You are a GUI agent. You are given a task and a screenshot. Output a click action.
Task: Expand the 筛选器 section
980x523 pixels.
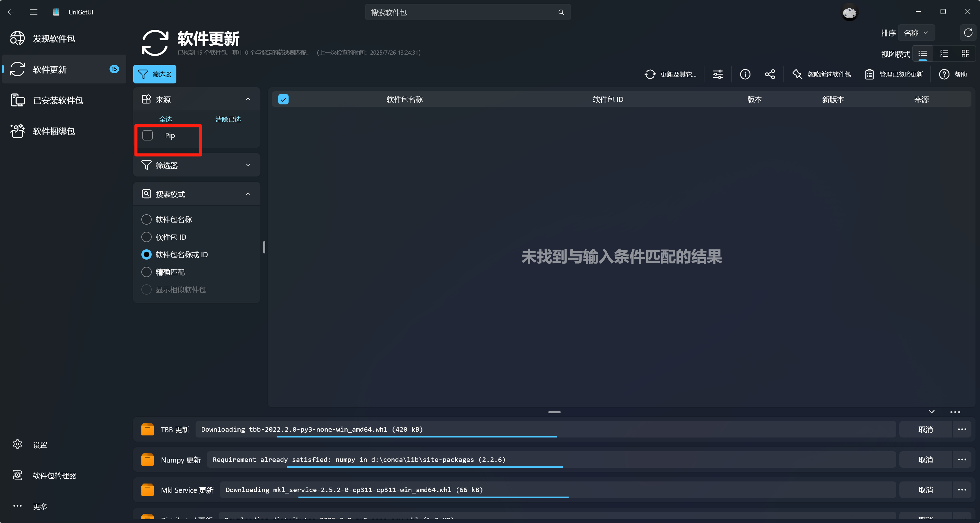coord(248,165)
